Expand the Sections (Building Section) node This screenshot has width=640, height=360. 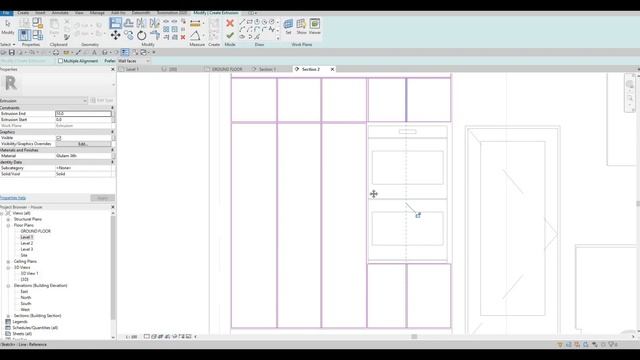pyautogui.click(x=8, y=316)
